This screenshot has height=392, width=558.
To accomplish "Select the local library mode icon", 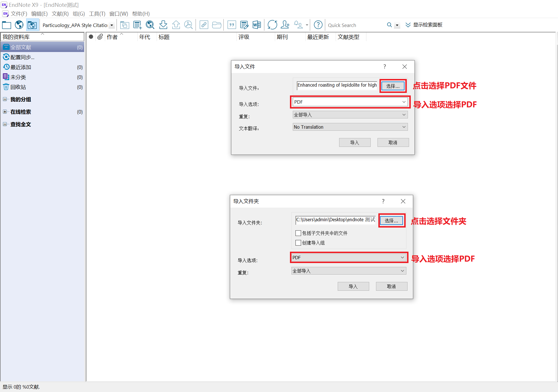I will pos(7,25).
